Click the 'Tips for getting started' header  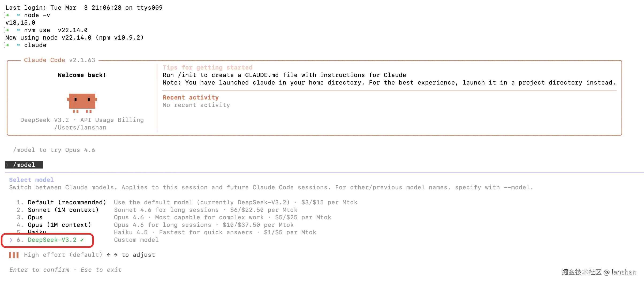click(207, 68)
